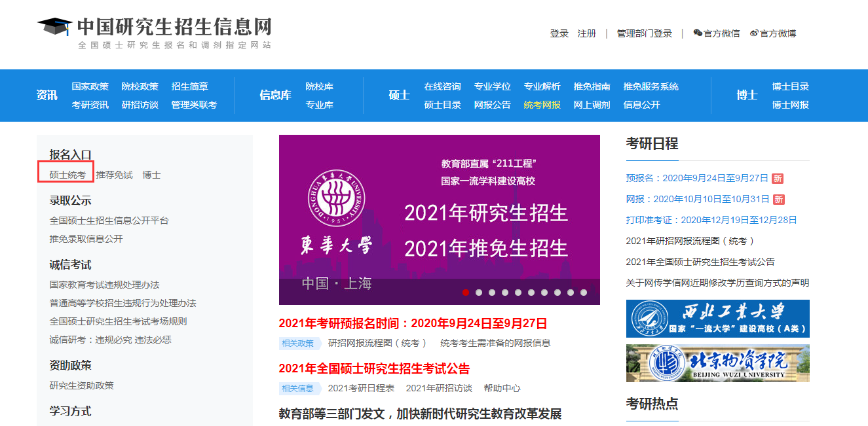Open 全国硕士研究生招生考试考场规则
The height and width of the screenshot is (426, 868).
click(119, 321)
